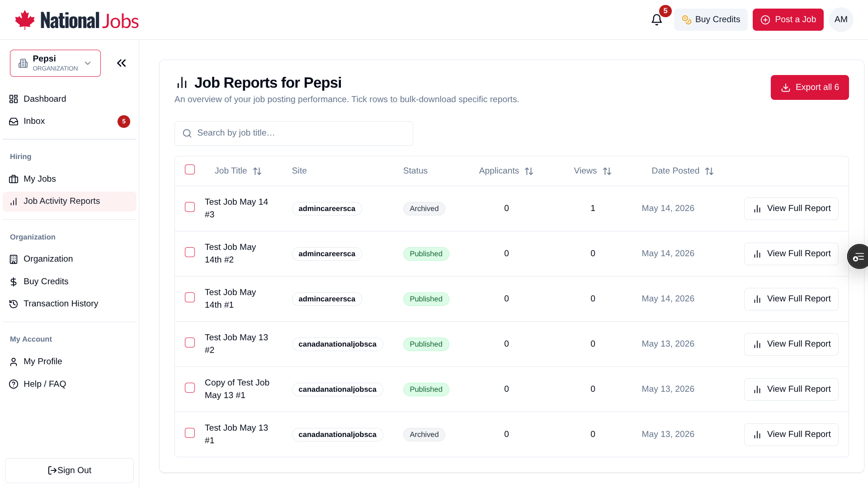View Full Report for Test Job May 13 #2
The height and width of the screenshot is (488, 868).
point(791,344)
